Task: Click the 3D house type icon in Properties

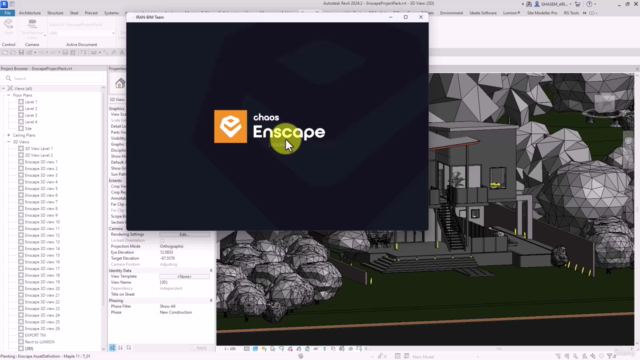Action: (x=120, y=83)
